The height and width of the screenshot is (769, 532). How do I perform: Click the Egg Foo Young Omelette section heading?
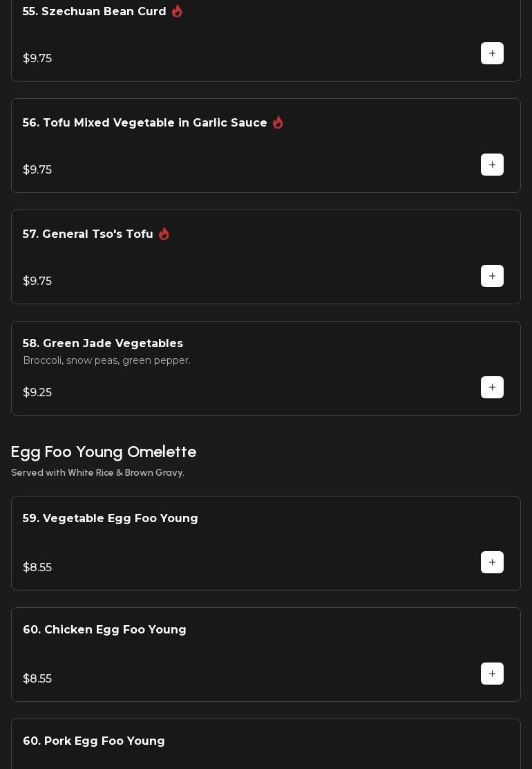pyautogui.click(x=104, y=452)
